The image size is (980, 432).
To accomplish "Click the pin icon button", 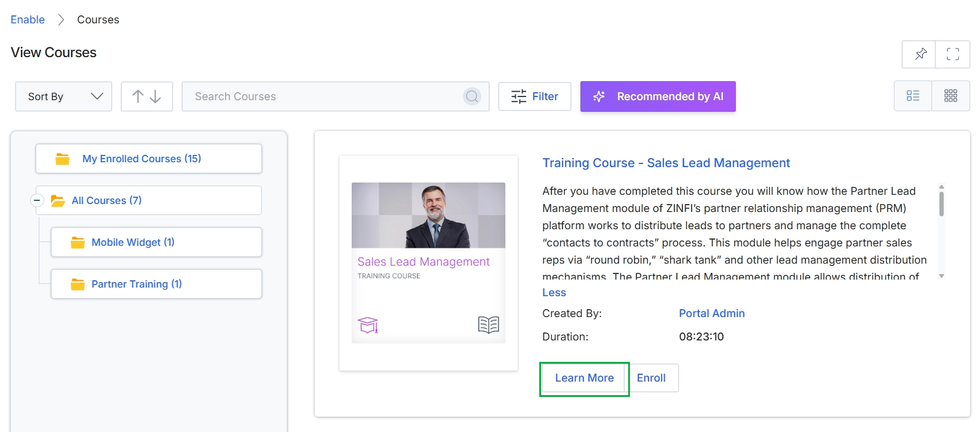I will (919, 54).
